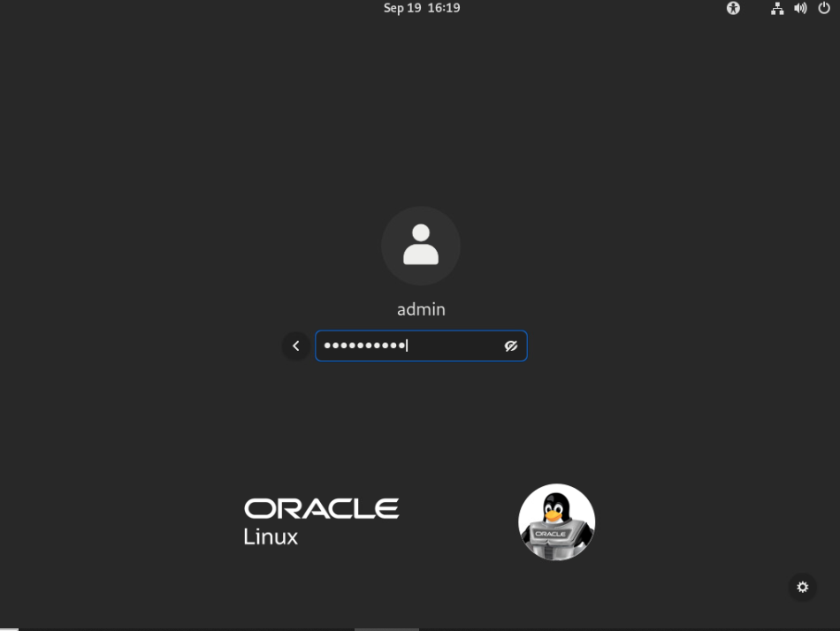840x631 pixels.
Task: Show password using the eye toggle
Action: click(511, 346)
